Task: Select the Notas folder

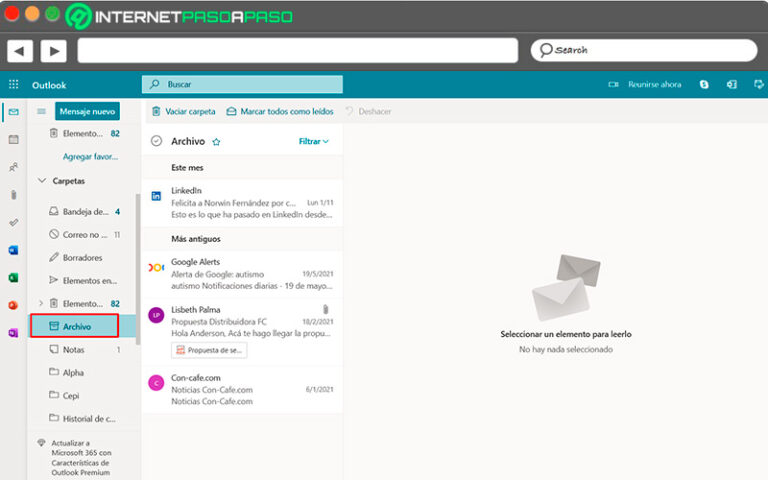Action: [84, 350]
